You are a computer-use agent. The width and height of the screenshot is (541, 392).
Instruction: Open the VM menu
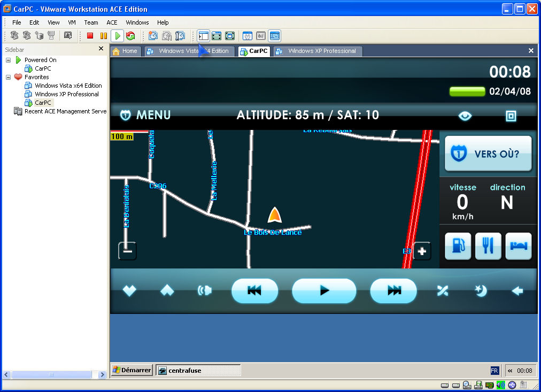[x=72, y=22]
